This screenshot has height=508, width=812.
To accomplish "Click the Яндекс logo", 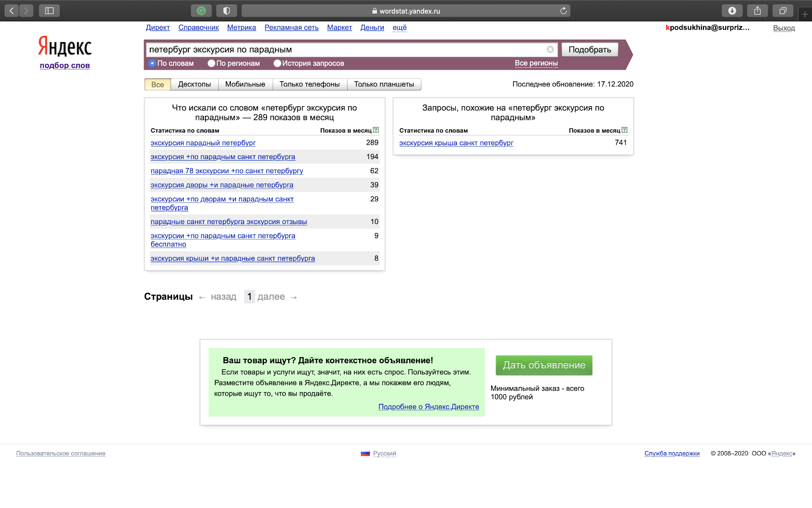I will [64, 46].
